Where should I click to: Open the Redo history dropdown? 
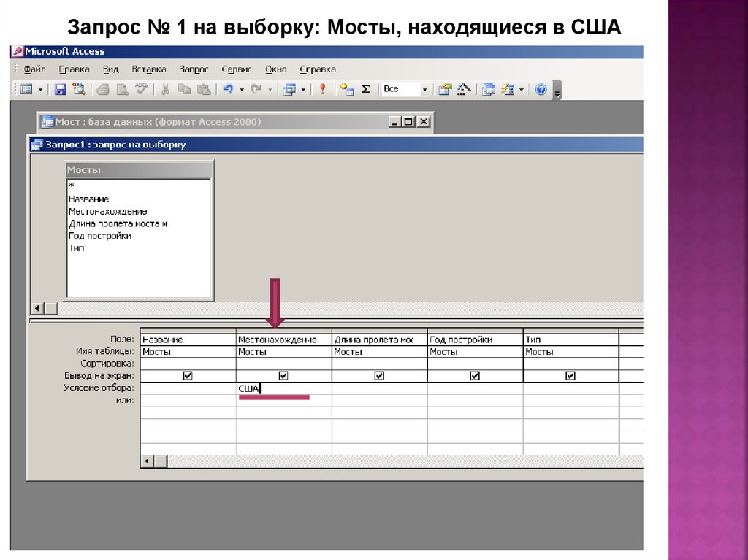pyautogui.click(x=270, y=90)
